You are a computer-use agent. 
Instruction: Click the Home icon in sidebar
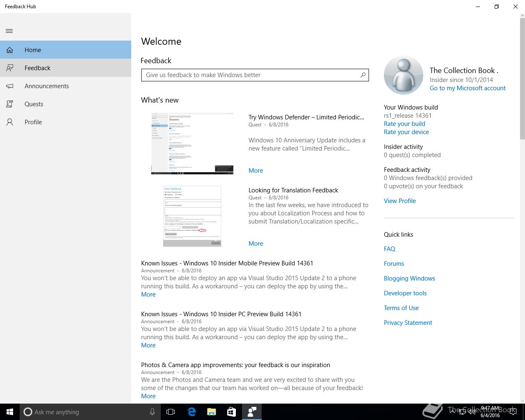[x=9, y=50]
